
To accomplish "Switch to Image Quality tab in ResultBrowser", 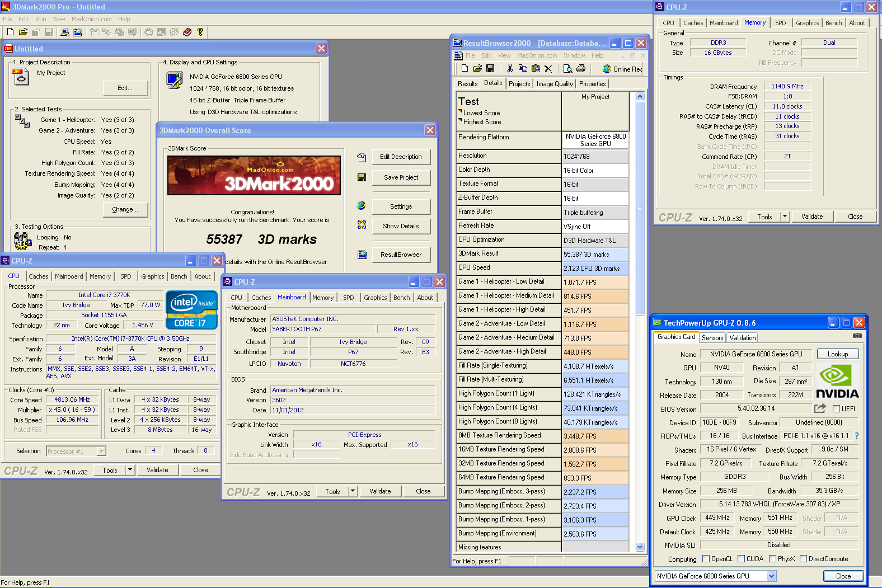I will [x=554, y=84].
